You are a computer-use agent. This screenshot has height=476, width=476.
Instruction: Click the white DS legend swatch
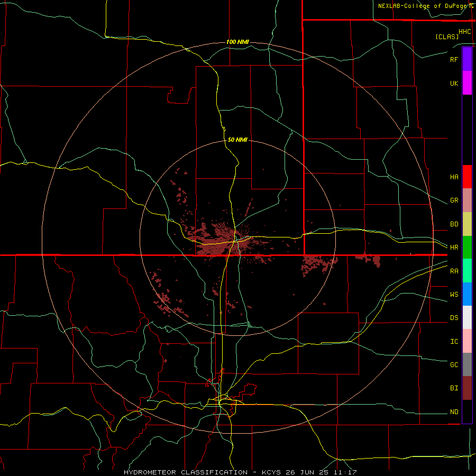tap(467, 317)
